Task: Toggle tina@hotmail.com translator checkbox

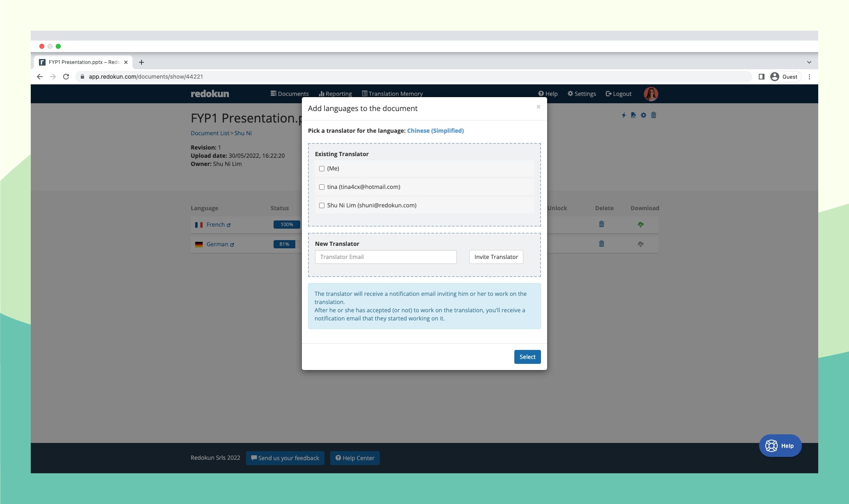Action: click(321, 186)
